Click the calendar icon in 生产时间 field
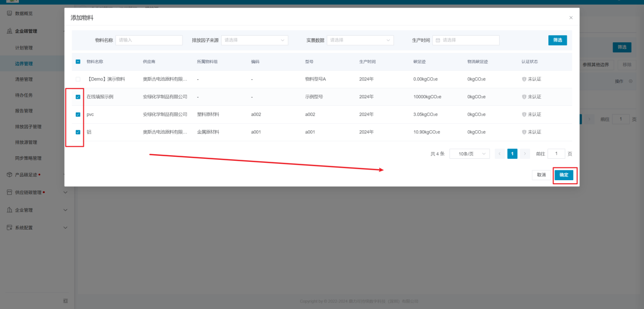The width and height of the screenshot is (644, 309). pos(438,40)
